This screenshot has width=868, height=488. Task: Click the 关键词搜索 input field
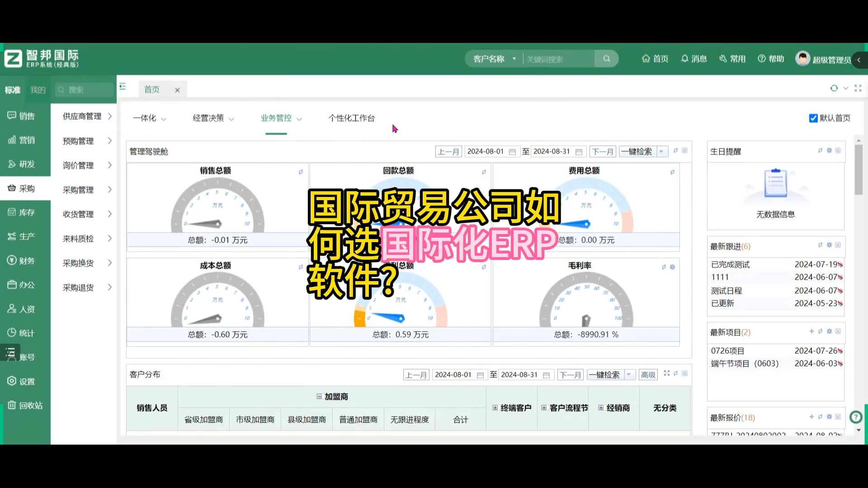558,59
